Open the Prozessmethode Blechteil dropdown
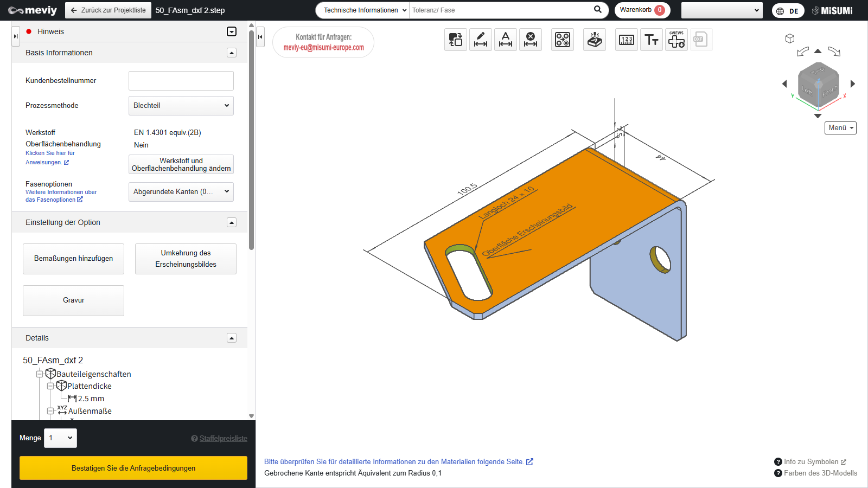The height and width of the screenshot is (488, 868). click(181, 106)
